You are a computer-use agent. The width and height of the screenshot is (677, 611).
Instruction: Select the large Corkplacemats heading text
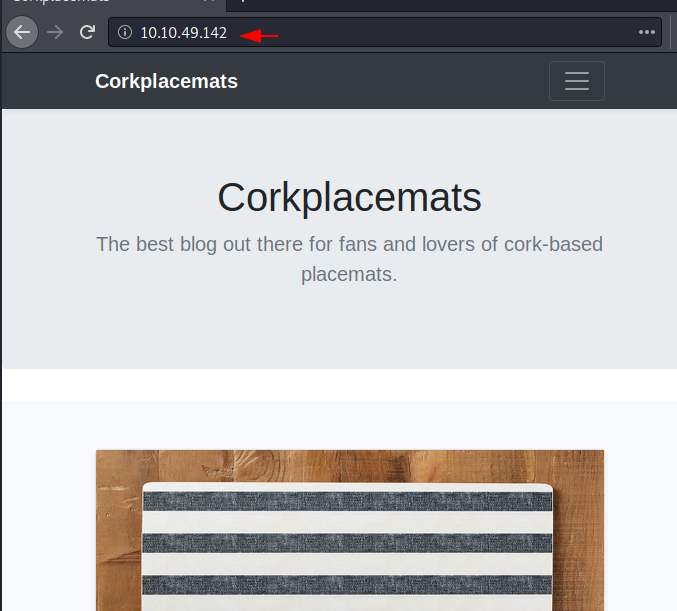point(349,197)
